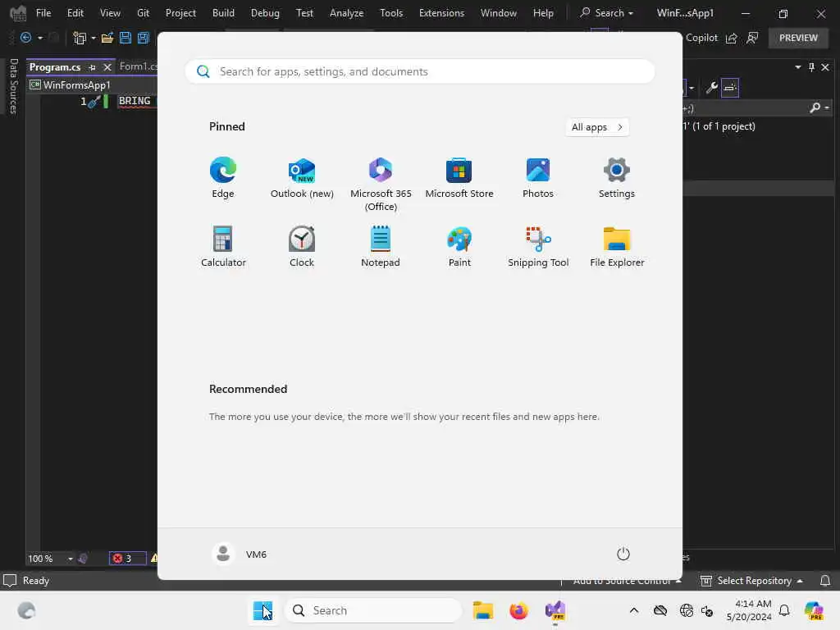Open the Clock app
840x630 pixels.
point(302,246)
